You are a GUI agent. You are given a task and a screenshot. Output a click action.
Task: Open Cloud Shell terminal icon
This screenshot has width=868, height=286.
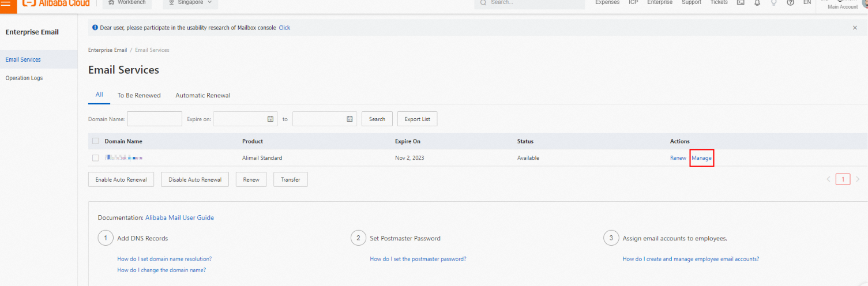click(x=741, y=2)
